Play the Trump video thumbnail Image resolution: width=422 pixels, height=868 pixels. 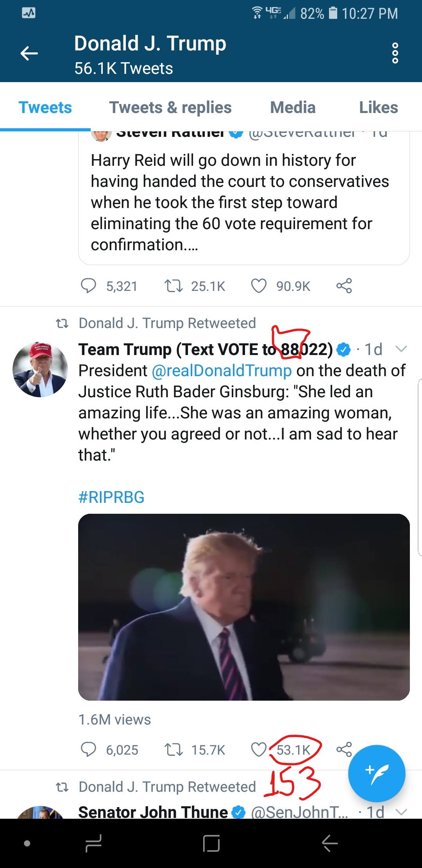pos(244,607)
